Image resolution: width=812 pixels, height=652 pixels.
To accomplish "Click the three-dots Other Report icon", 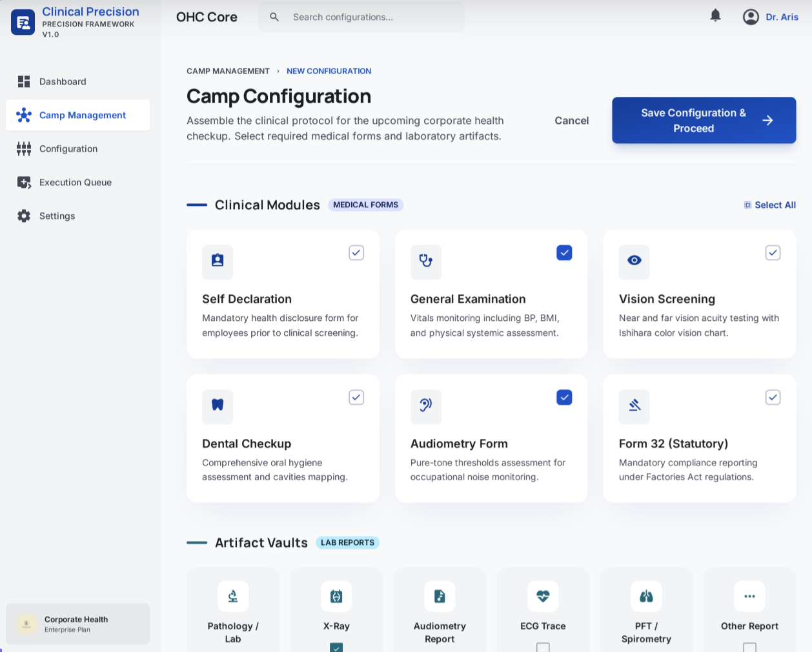I will click(x=749, y=596).
